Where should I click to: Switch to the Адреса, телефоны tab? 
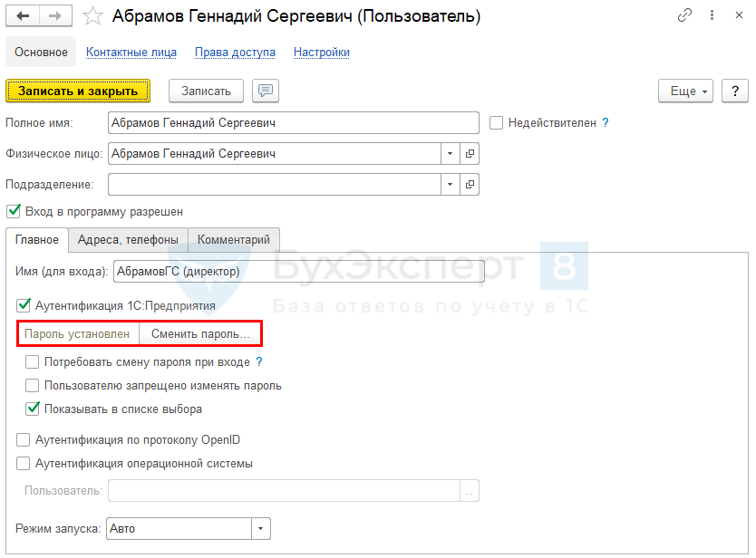pyautogui.click(x=128, y=240)
